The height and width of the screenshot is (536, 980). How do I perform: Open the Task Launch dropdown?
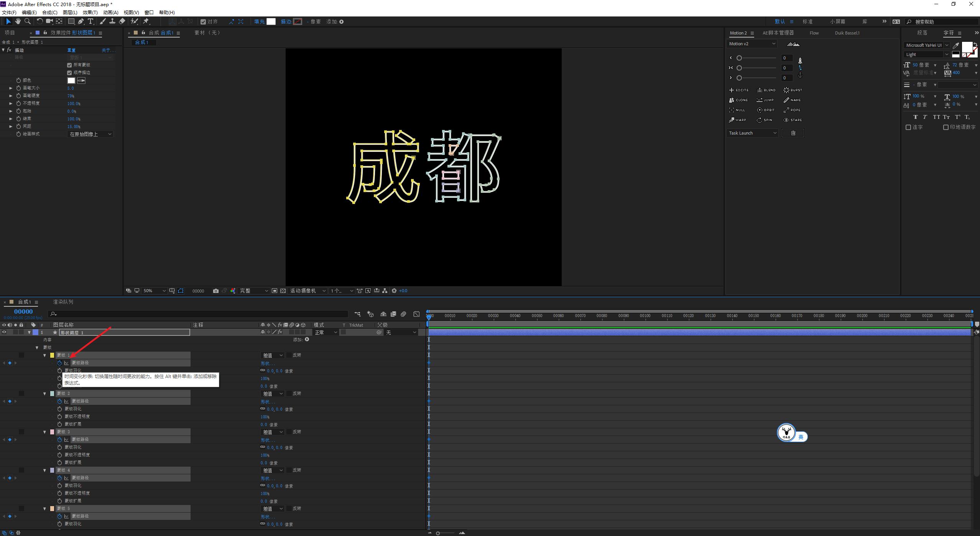[x=751, y=133]
